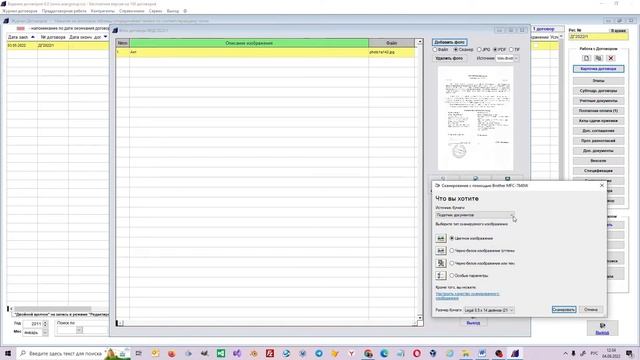
Task: Click the Отмена button in the scan dialog
Action: 591,310
